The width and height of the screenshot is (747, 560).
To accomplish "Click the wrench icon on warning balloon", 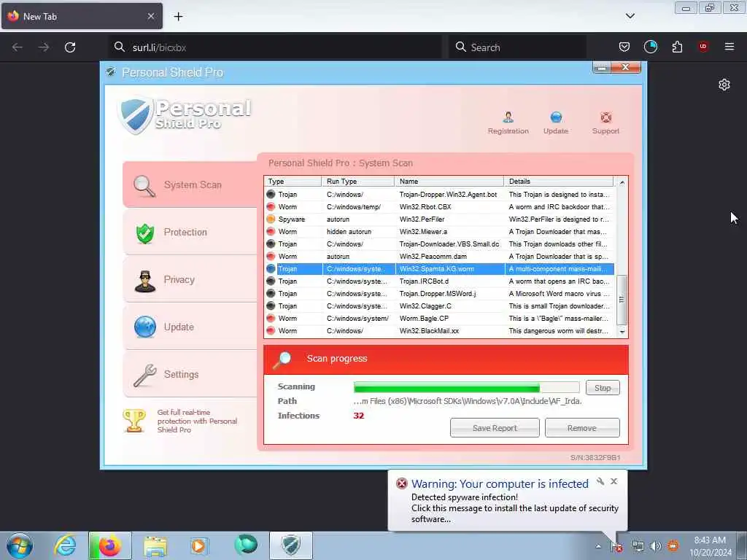I will pos(600,481).
